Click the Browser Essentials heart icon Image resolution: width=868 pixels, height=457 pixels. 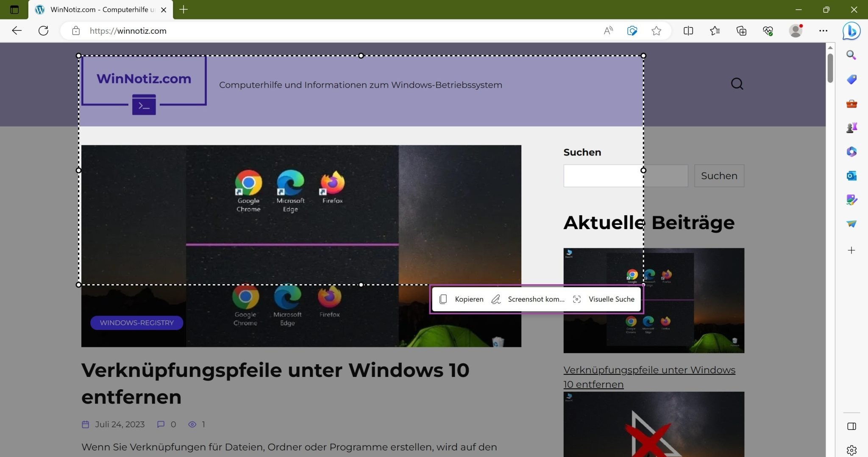click(768, 30)
